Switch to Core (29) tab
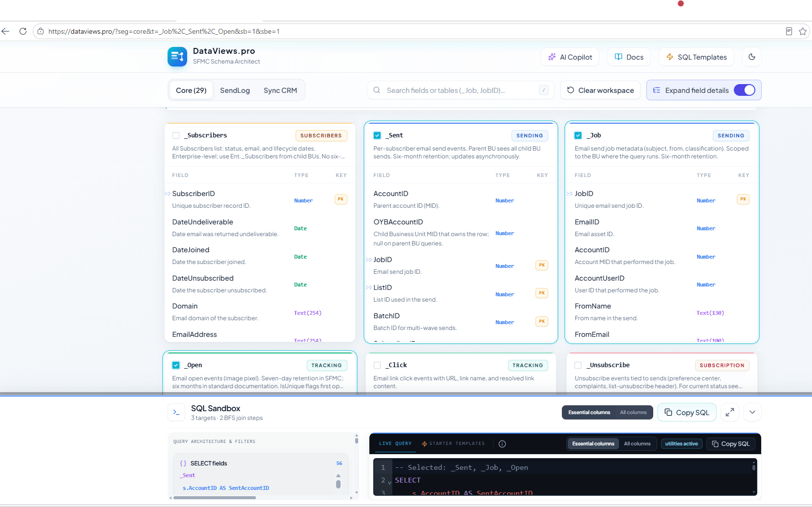Screen dimensions: 812x507 (191, 90)
